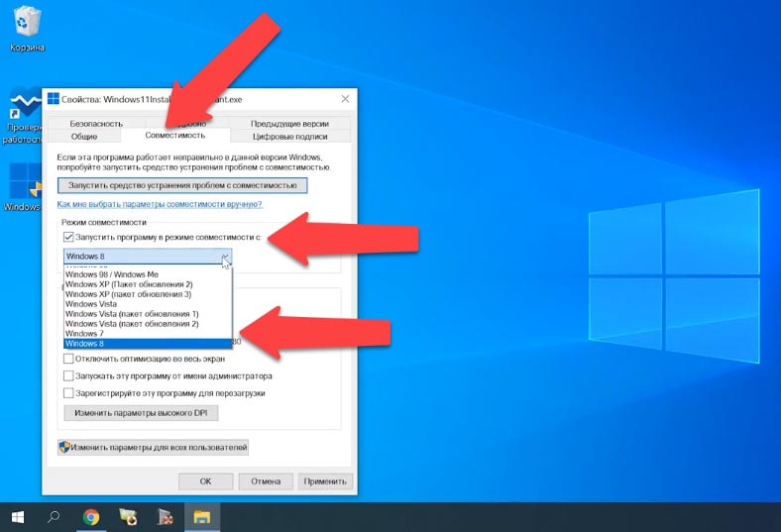Screen dimensions: 781x532
Task: Open the Цифровые подписи tab
Action: 289,137
